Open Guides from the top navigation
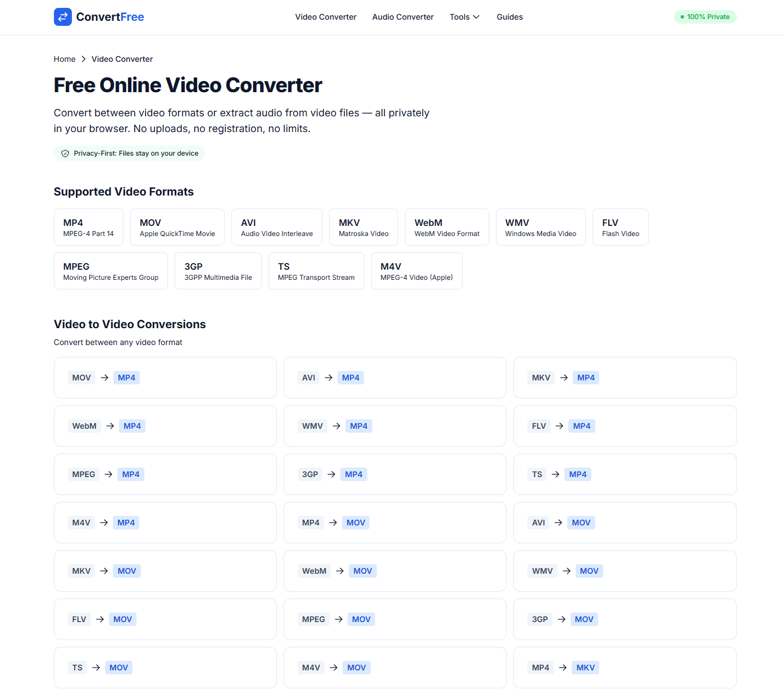The height and width of the screenshot is (694, 784). click(509, 17)
